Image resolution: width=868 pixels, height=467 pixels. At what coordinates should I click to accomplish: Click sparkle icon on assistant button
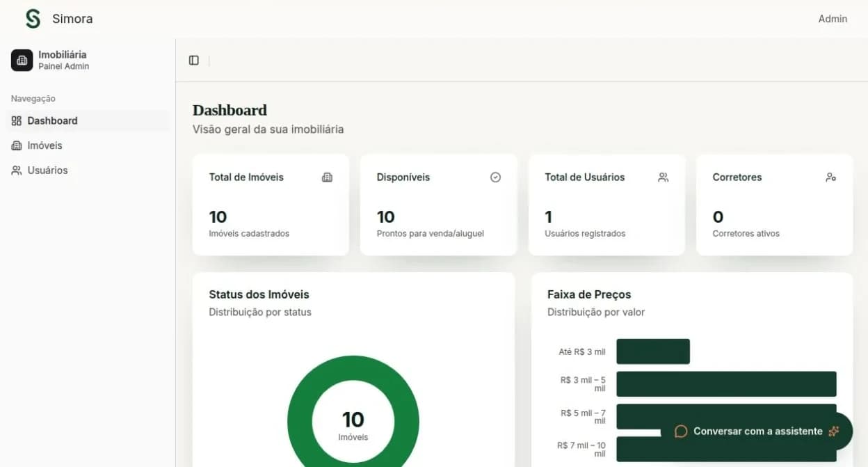click(x=834, y=432)
